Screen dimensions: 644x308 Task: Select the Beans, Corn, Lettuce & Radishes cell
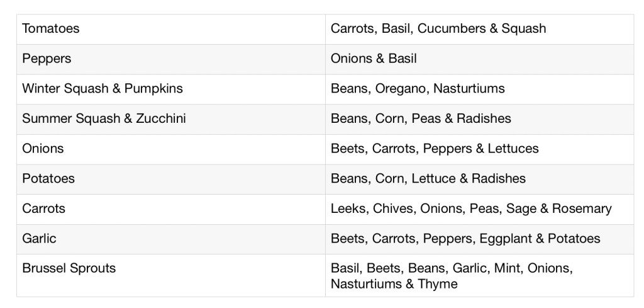click(x=428, y=178)
